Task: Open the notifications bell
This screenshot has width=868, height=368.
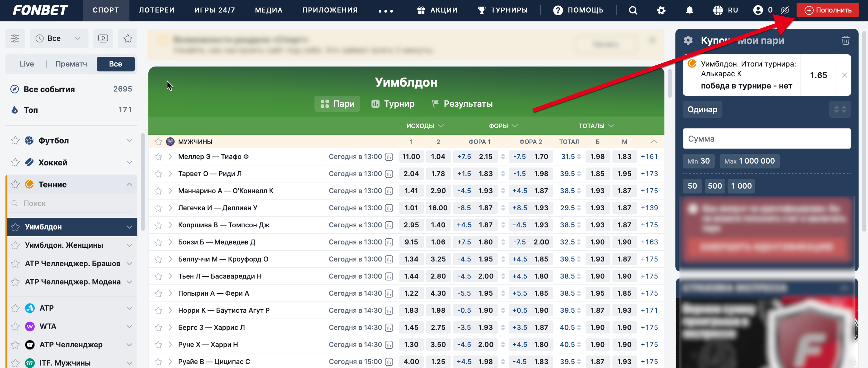Action: 689,10
